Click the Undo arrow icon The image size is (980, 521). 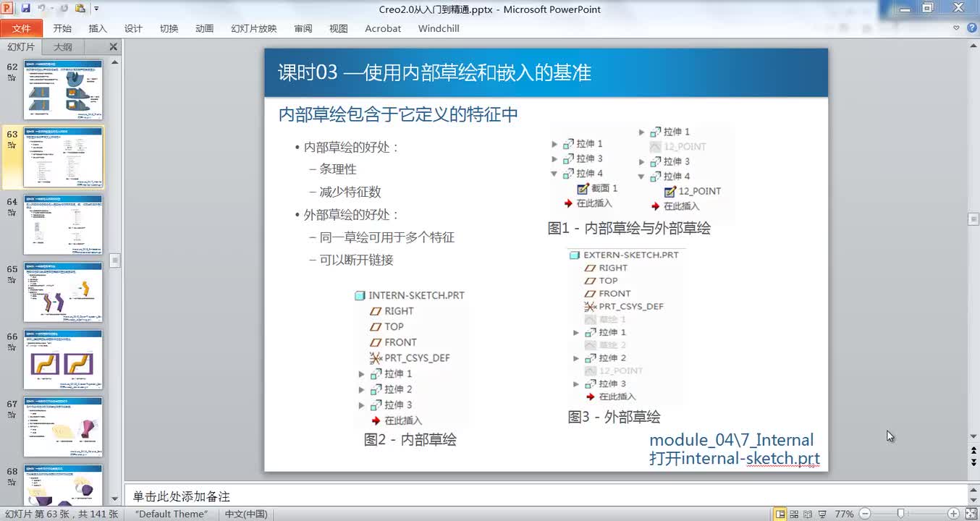pyautogui.click(x=41, y=9)
